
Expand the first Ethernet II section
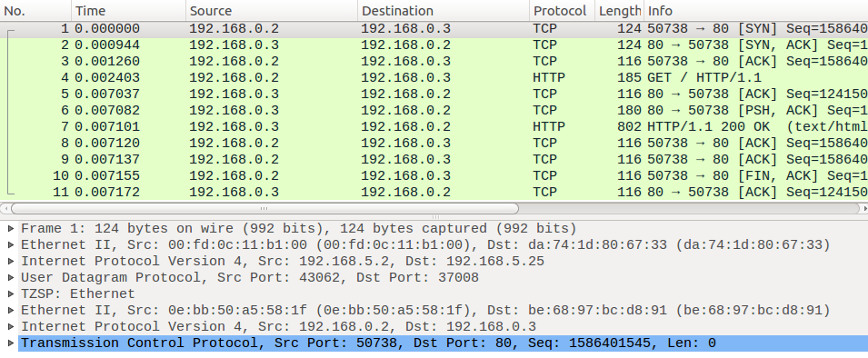(x=11, y=244)
